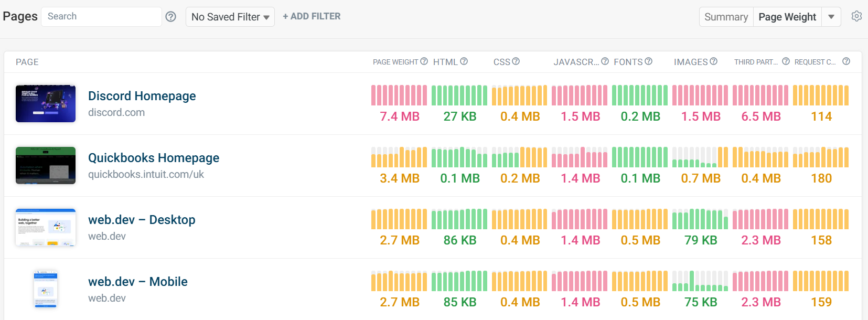Click Discord 114 request count value
Image resolution: width=868 pixels, height=320 pixels.
821,116
